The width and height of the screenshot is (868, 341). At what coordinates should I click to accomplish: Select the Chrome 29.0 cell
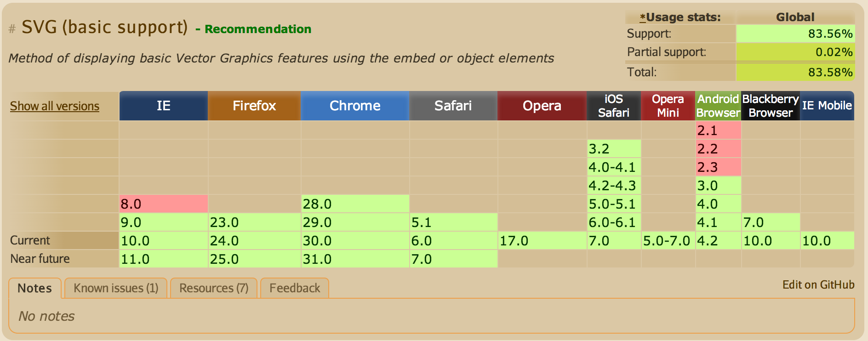coord(355,222)
